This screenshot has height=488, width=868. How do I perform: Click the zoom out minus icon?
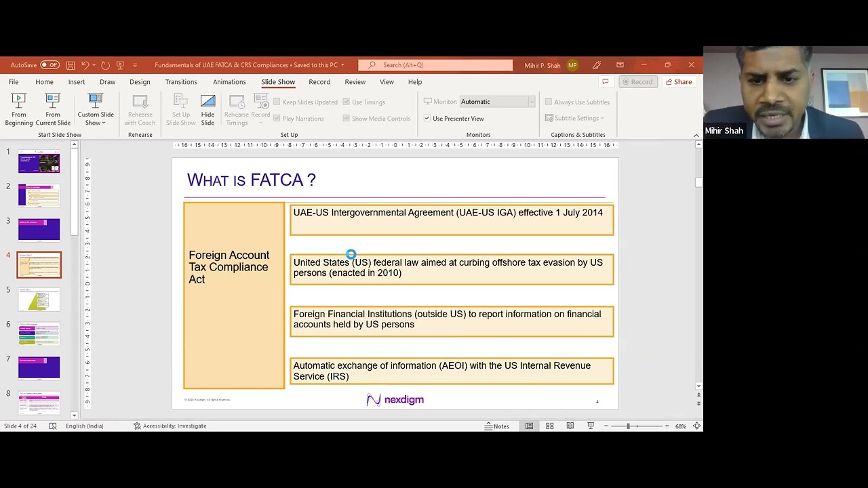pos(606,426)
